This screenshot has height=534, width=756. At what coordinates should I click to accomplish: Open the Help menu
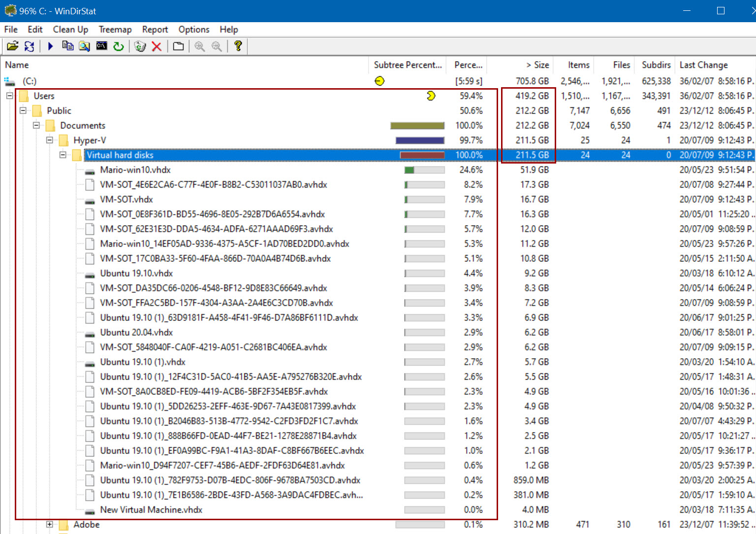click(228, 30)
